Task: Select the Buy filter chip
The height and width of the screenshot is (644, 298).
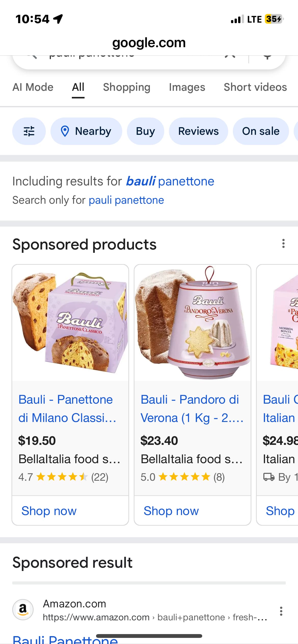Action: (145, 131)
